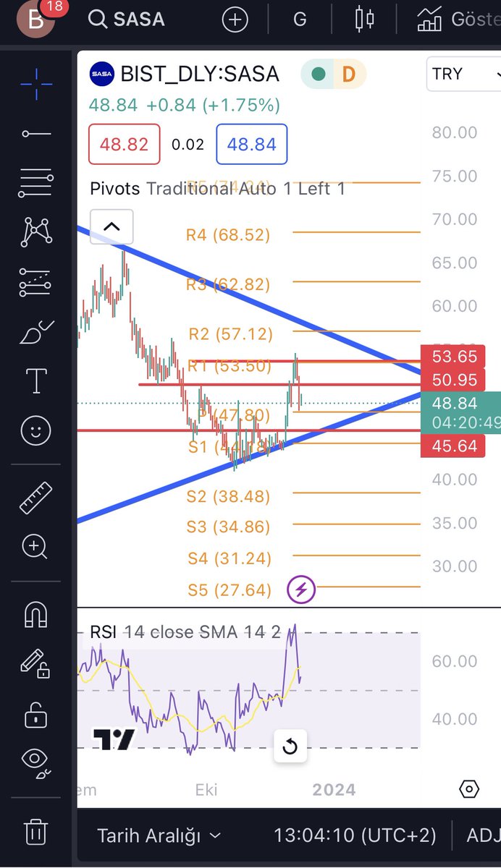Open chart settings hexagon icon
The height and width of the screenshot is (868, 501).
(x=469, y=788)
